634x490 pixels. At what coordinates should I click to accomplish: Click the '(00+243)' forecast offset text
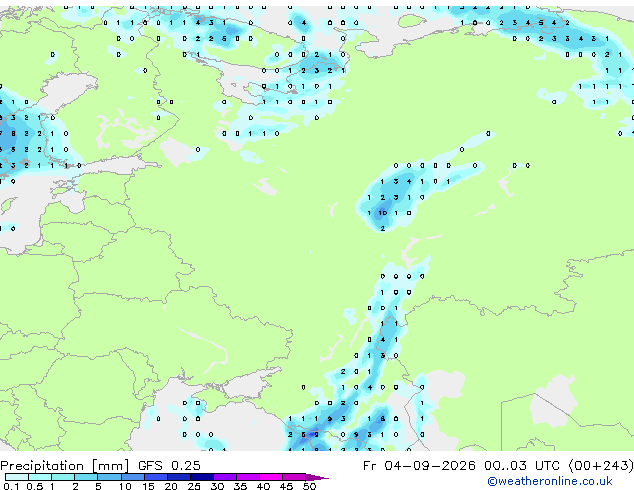(602, 466)
